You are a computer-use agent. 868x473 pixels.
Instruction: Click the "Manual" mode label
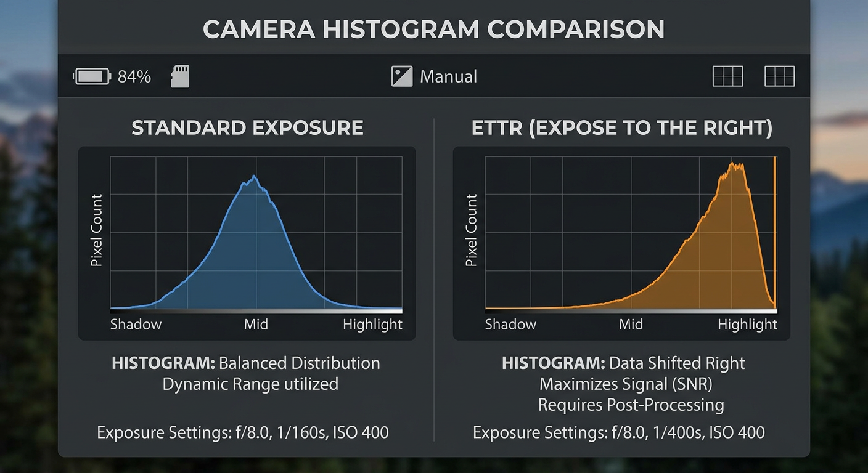(x=448, y=77)
